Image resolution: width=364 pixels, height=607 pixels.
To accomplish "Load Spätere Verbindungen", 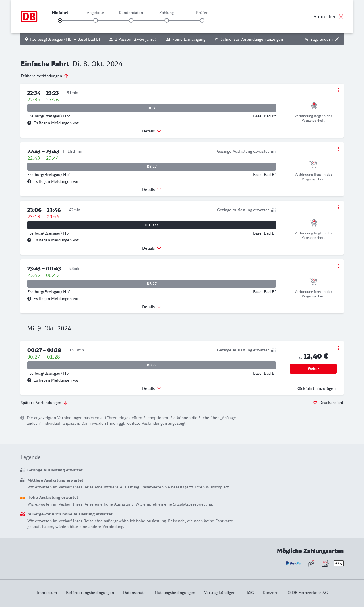I will (44, 403).
